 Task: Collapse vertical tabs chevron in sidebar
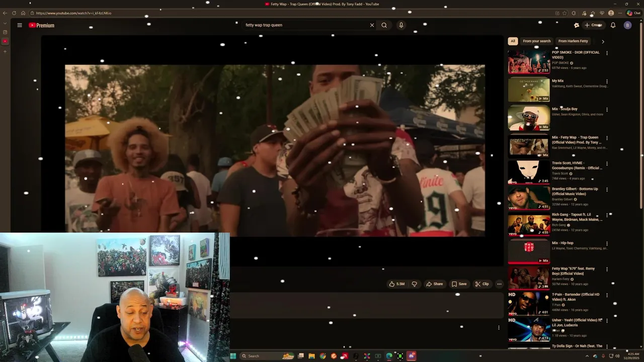point(5,23)
